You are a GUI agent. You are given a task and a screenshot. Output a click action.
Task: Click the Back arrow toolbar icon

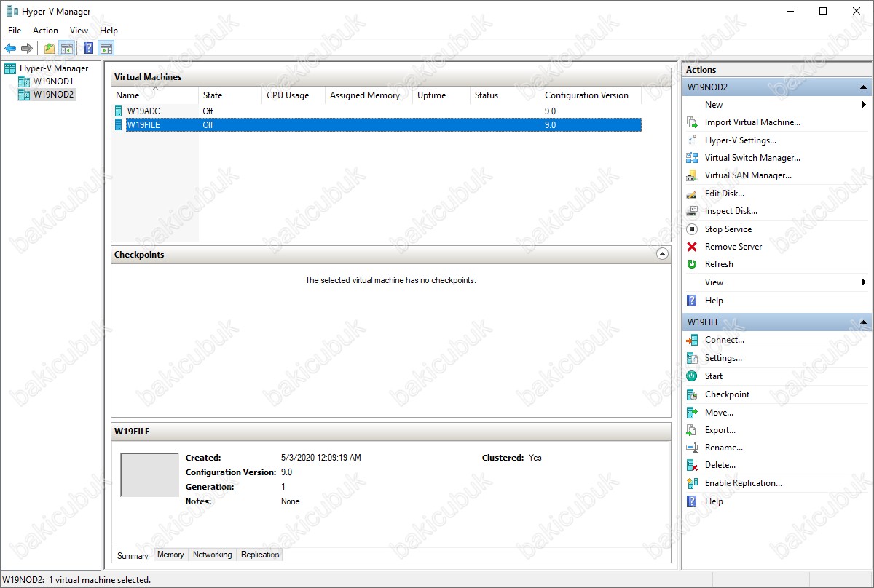[x=10, y=49]
